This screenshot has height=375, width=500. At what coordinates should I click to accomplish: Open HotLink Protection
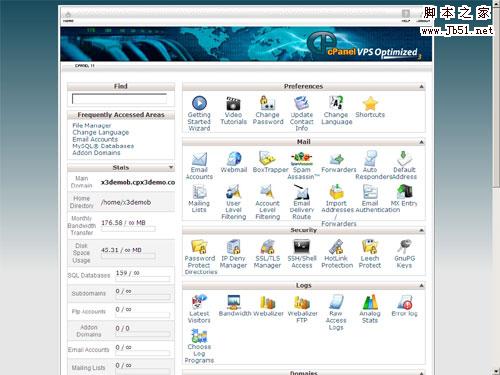point(336,247)
